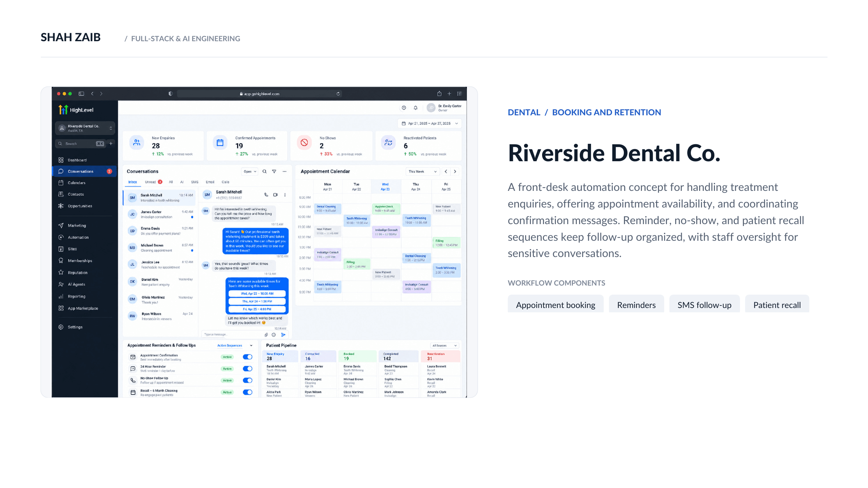Viewport: 868px width, 488px height.
Task: Choose Wed, Apr 23 – 10:00 AM slot
Action: (x=257, y=294)
